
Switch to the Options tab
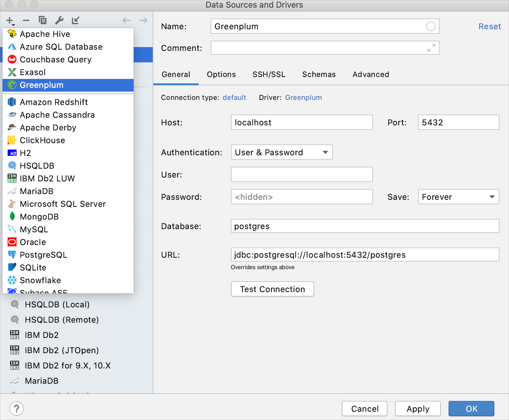click(221, 74)
